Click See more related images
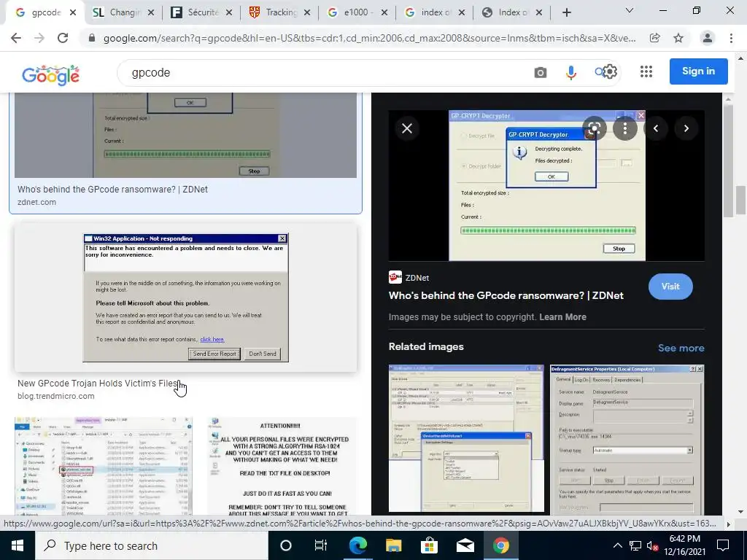Screen dimensions: 747x560 681,348
